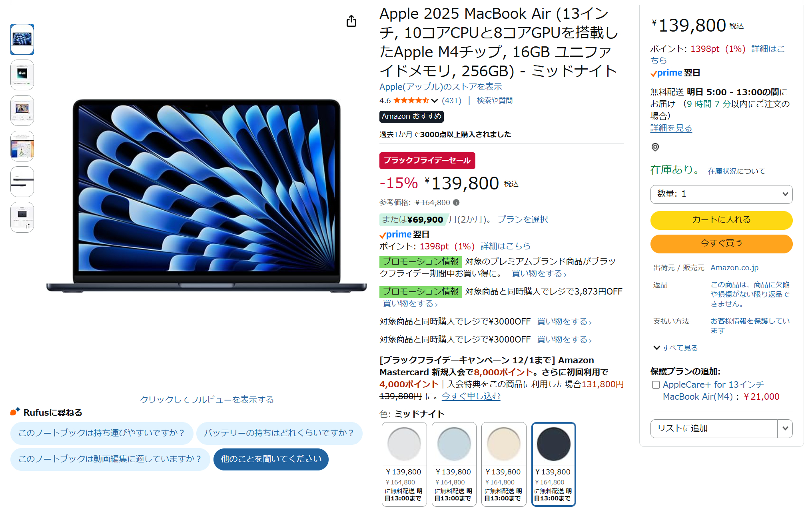
Task: Click the share icon above product image
Action: point(351,21)
